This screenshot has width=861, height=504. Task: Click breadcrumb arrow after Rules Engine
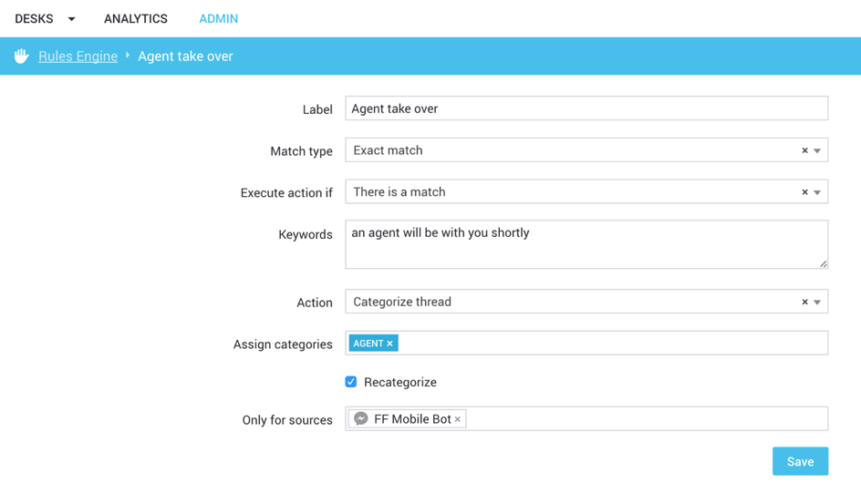point(128,56)
